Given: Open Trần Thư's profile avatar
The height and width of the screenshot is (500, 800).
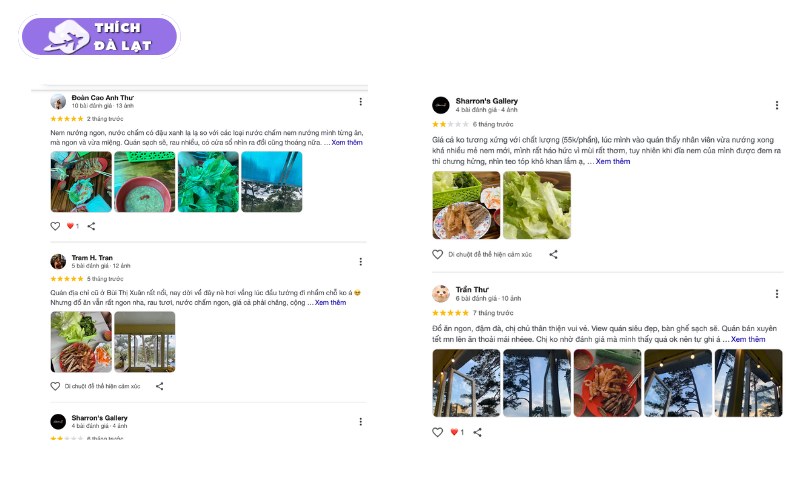Looking at the screenshot, I should 440,293.
